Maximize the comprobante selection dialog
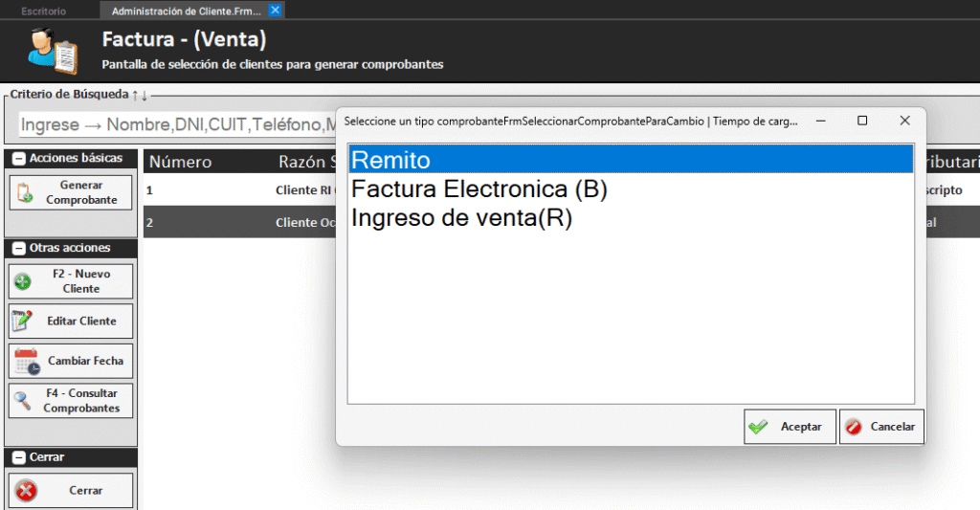Viewport: 980px width, 510px height. coord(862,121)
